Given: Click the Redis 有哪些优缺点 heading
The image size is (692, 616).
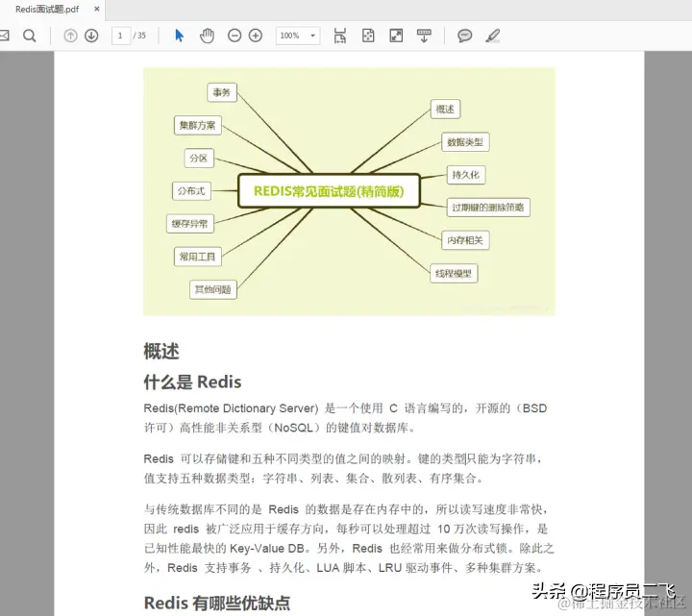Looking at the screenshot, I should point(217,603).
